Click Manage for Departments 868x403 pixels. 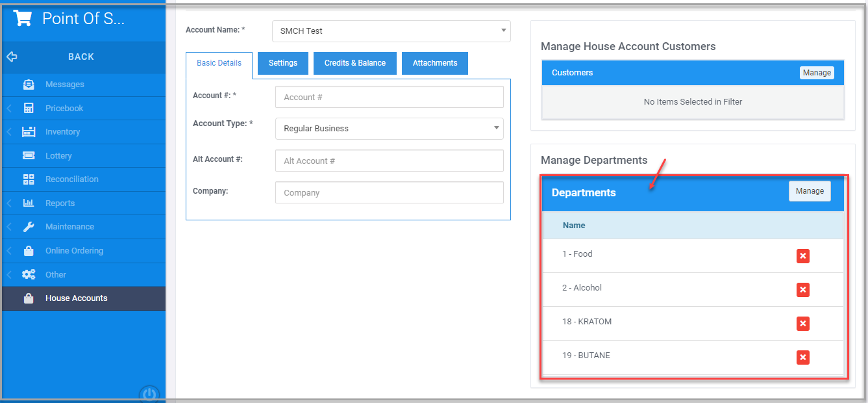[x=810, y=190]
